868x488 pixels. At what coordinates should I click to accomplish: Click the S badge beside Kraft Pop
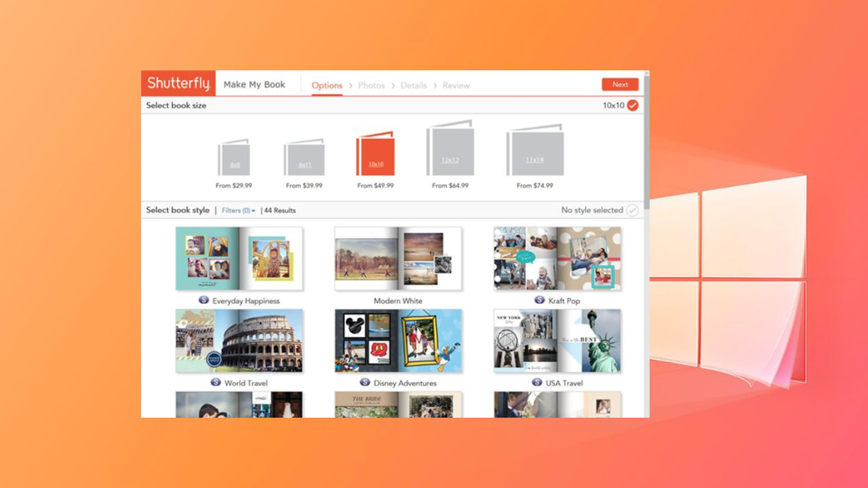pyautogui.click(x=539, y=300)
